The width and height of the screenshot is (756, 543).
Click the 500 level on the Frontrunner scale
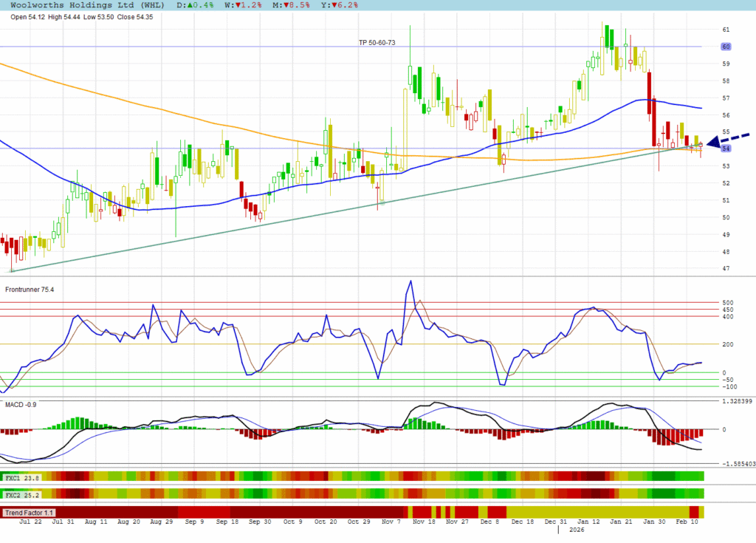(x=727, y=303)
